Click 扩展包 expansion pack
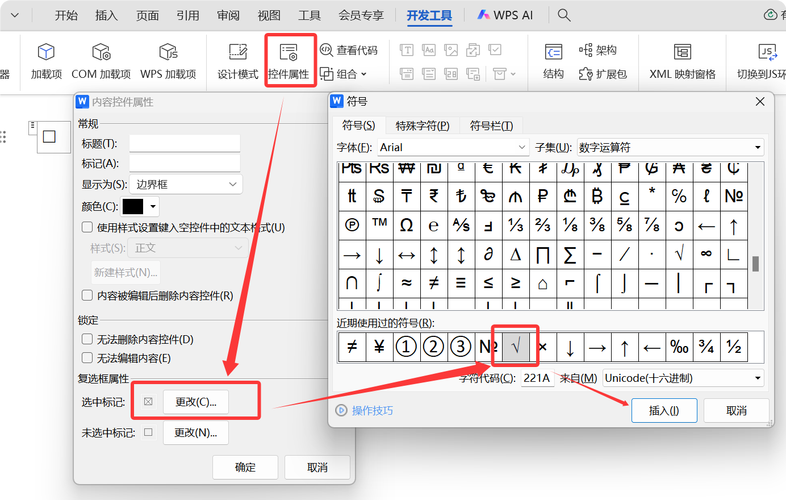 pyautogui.click(x=603, y=74)
